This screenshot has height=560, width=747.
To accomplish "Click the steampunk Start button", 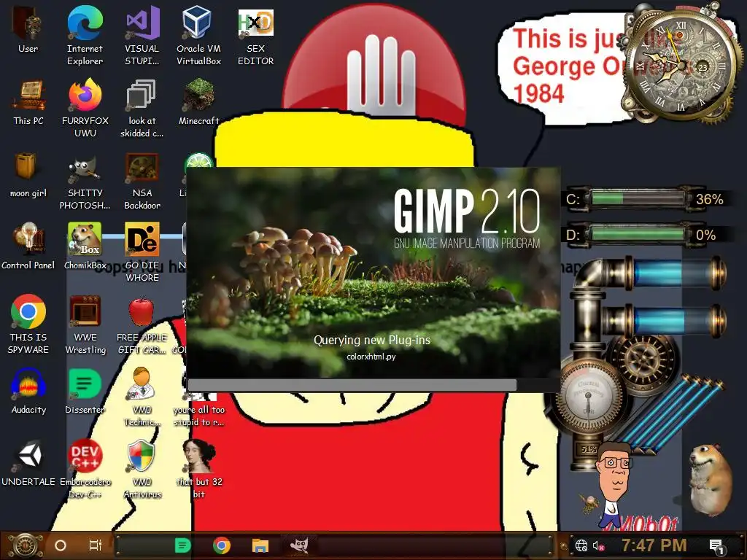I will coord(25,545).
